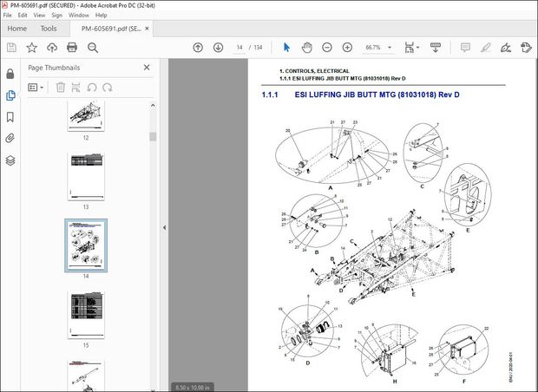The image size is (538, 392).
Task: Click the zoom out minus button
Action: 328,48
